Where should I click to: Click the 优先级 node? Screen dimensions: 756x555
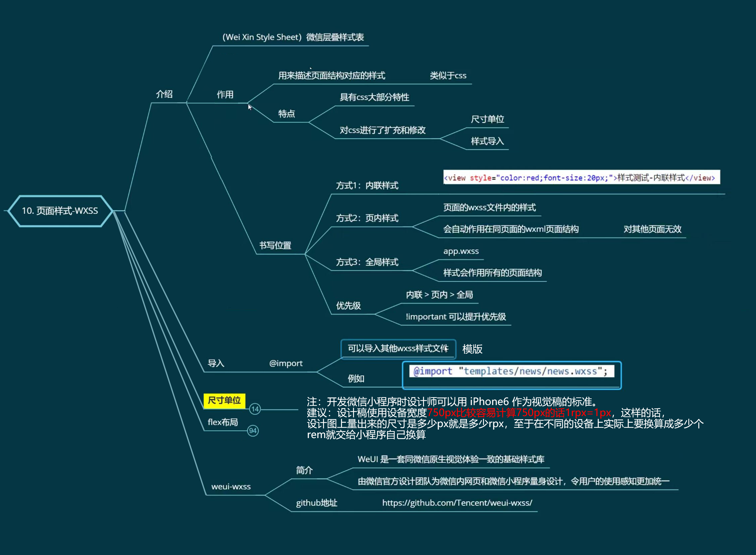pyautogui.click(x=349, y=306)
